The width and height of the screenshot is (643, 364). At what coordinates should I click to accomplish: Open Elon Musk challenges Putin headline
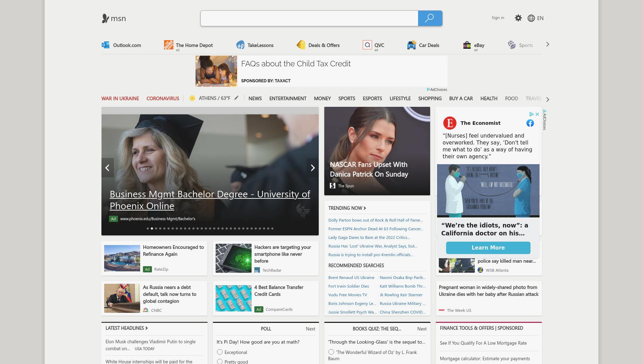click(x=151, y=345)
